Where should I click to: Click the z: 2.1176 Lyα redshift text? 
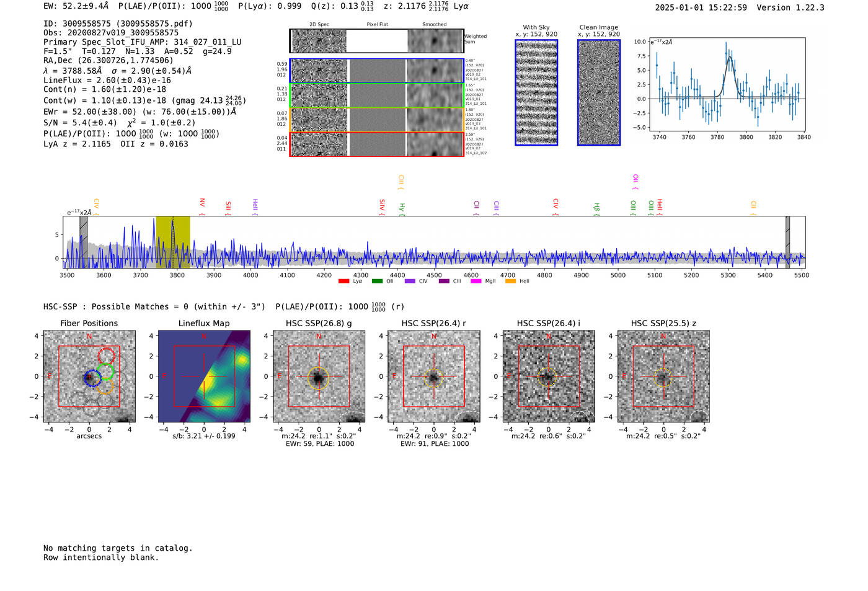pos(426,6)
